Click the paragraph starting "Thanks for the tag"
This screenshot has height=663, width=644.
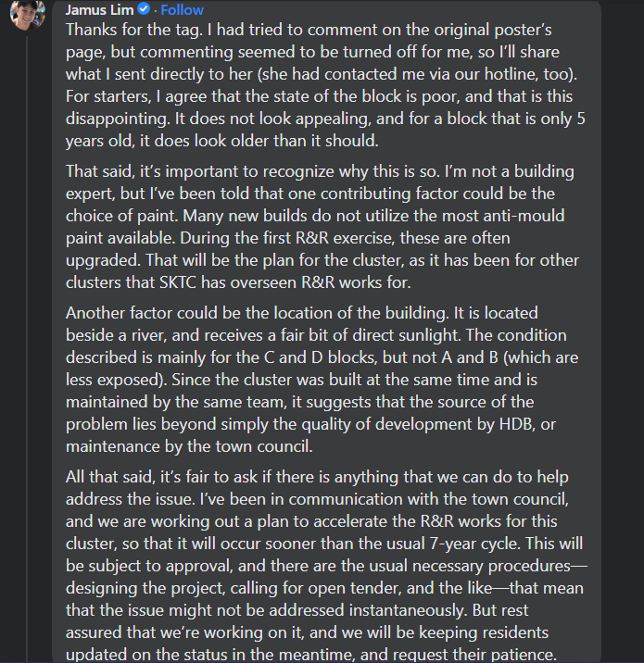tap(325, 85)
